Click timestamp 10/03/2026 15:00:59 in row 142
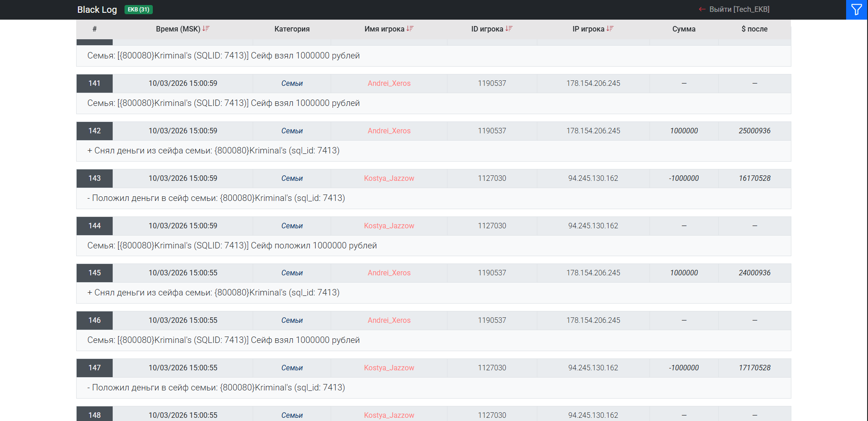Viewport: 868px width, 421px height. pos(183,131)
